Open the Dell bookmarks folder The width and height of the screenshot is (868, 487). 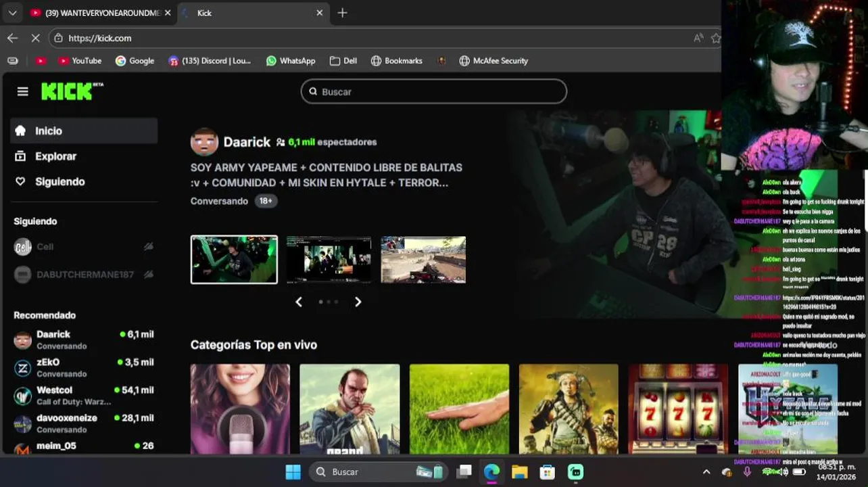tap(343, 61)
